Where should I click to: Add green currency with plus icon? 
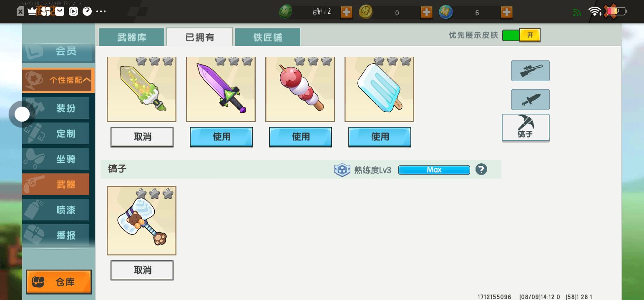coord(346,12)
